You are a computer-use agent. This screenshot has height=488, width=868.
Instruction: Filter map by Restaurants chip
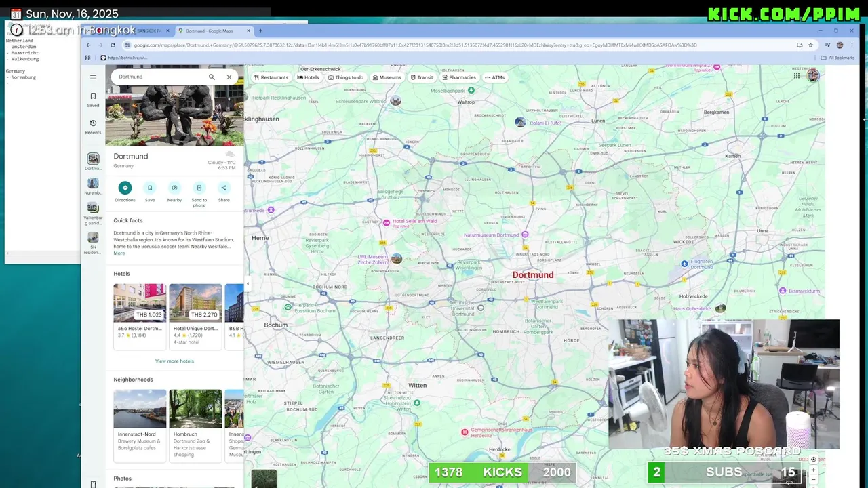coord(271,77)
